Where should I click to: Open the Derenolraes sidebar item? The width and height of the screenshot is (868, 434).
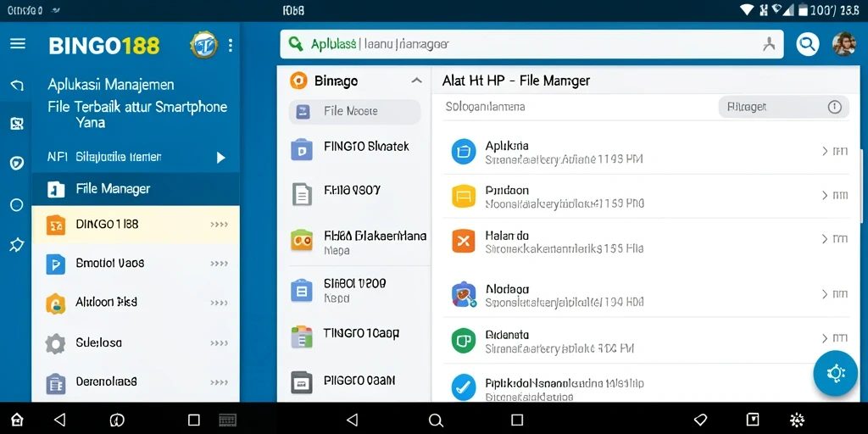click(136, 382)
